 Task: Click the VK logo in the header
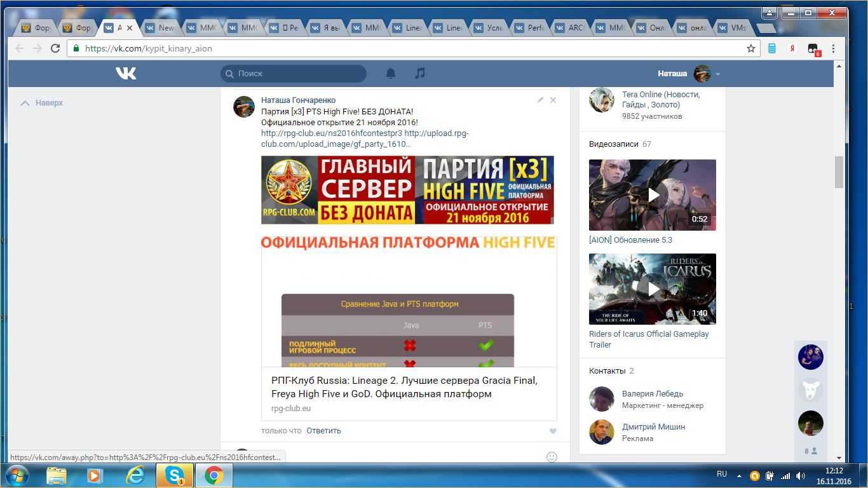[126, 74]
